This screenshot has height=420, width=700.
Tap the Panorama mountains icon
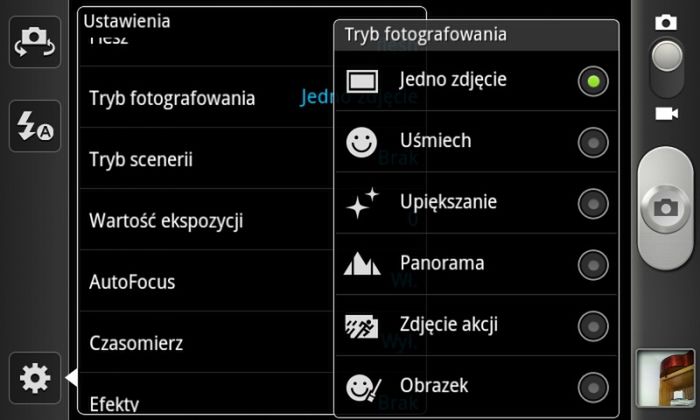(x=362, y=264)
